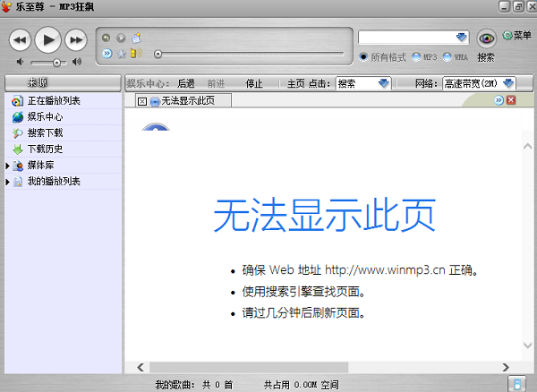The width and height of the screenshot is (537, 392).
Task: Click the playback progress slider
Action: (251, 55)
